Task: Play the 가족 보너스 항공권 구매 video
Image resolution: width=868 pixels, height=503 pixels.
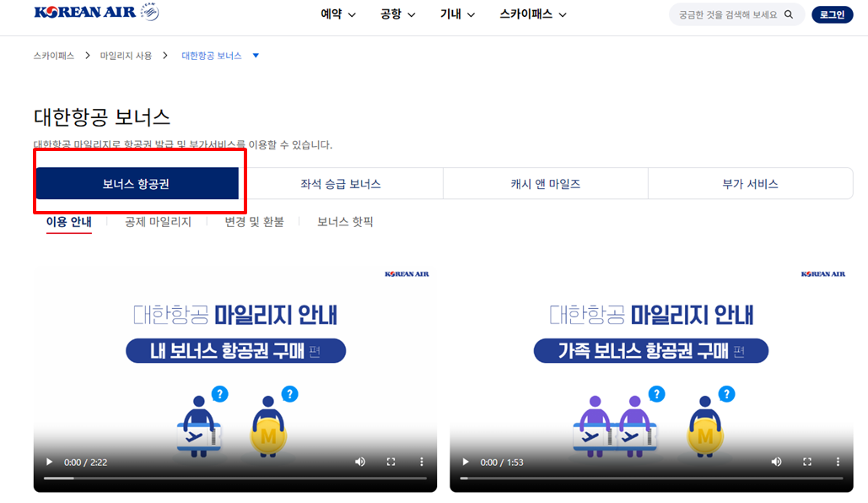Action: pyautogui.click(x=465, y=462)
